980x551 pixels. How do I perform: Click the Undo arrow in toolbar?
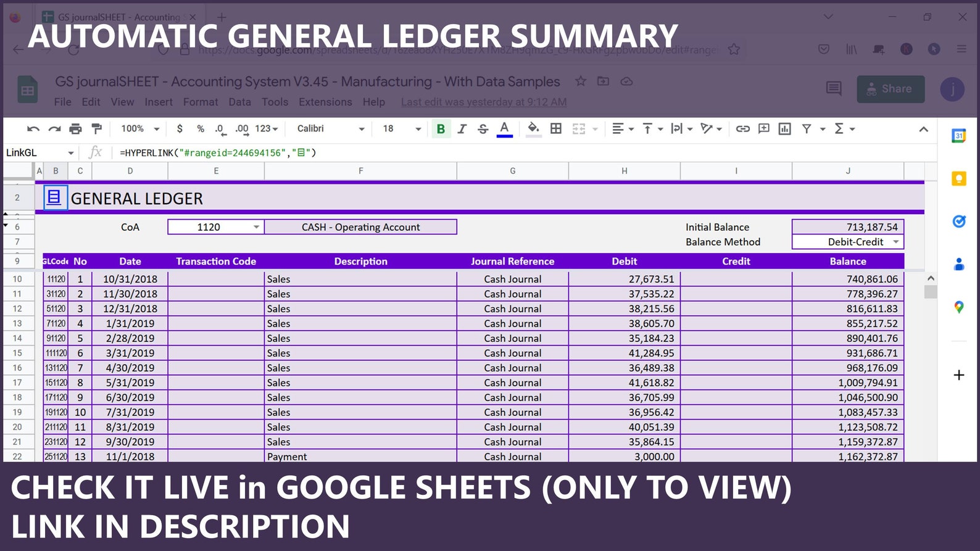(x=33, y=129)
